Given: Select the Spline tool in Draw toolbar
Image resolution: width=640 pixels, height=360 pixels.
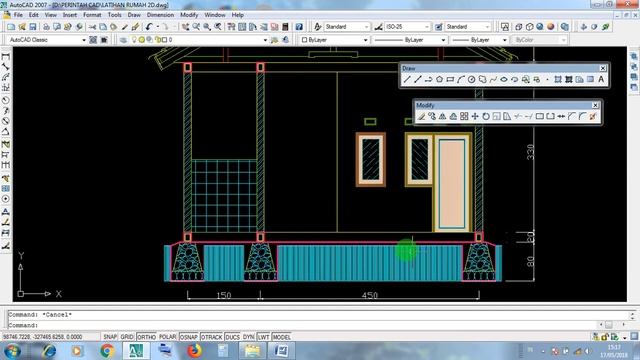Looking at the screenshot, I should point(493,80).
